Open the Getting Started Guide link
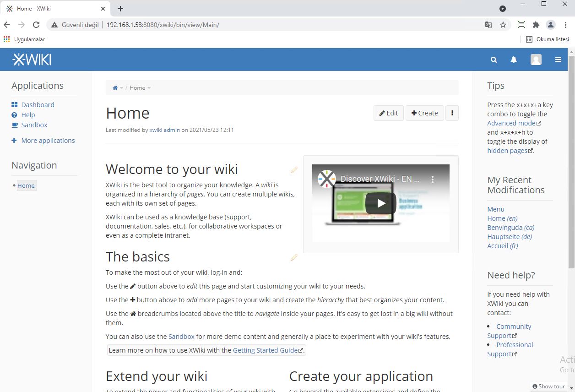This screenshot has height=392, width=575. 266,350
